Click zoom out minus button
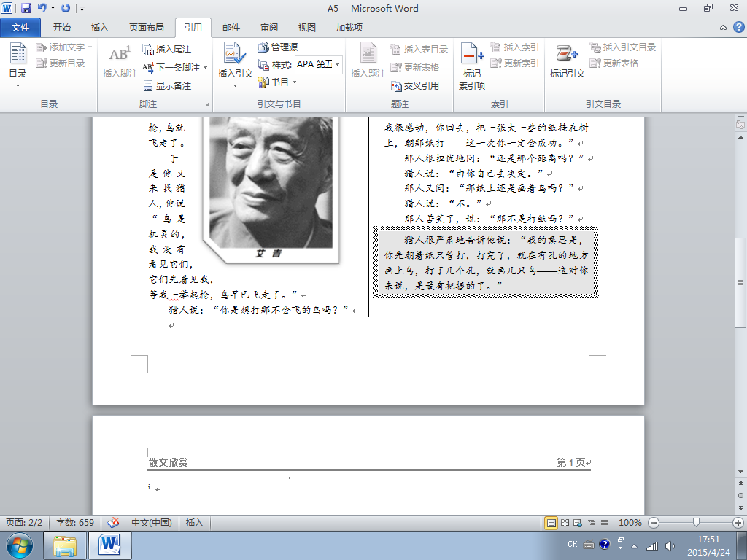This screenshot has width=747, height=560. (x=654, y=522)
